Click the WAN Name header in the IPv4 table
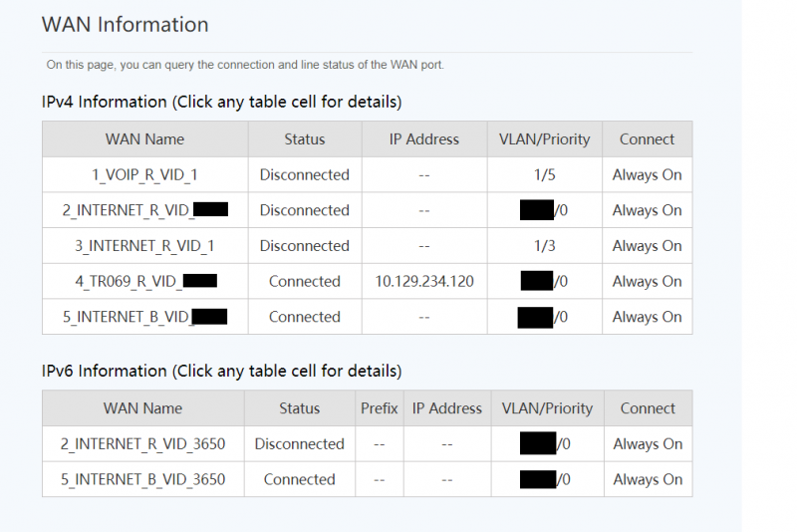797x532 pixels. click(144, 139)
